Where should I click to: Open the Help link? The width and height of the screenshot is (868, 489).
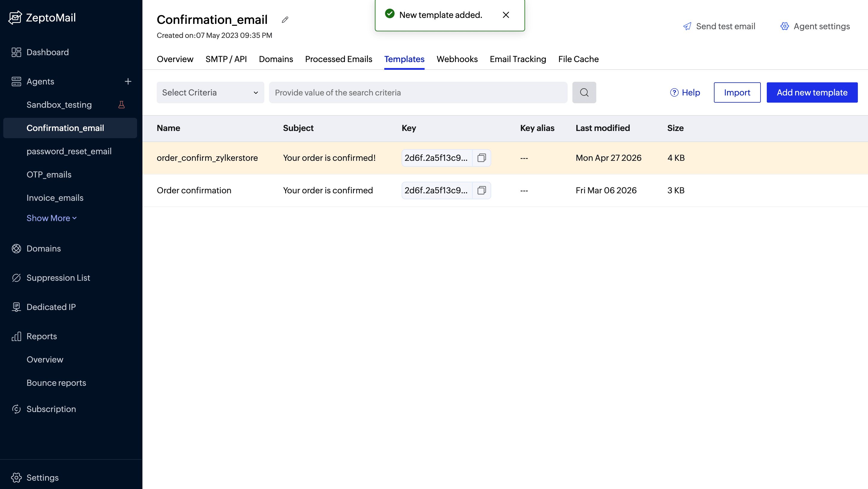point(685,92)
